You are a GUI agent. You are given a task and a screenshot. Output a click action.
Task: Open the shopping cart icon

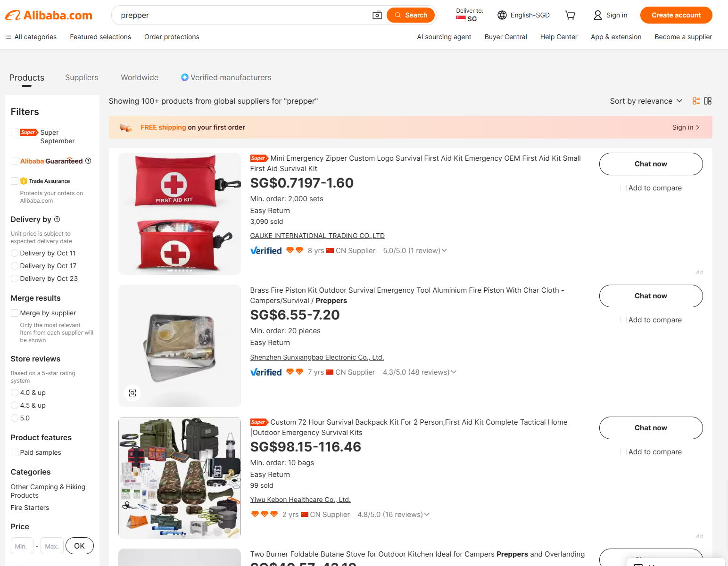click(x=570, y=15)
